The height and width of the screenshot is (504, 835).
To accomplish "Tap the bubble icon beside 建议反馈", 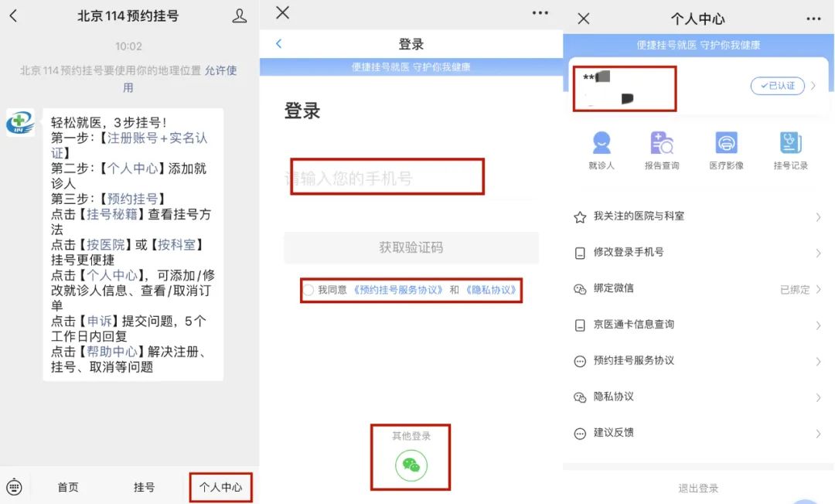I will (x=580, y=434).
